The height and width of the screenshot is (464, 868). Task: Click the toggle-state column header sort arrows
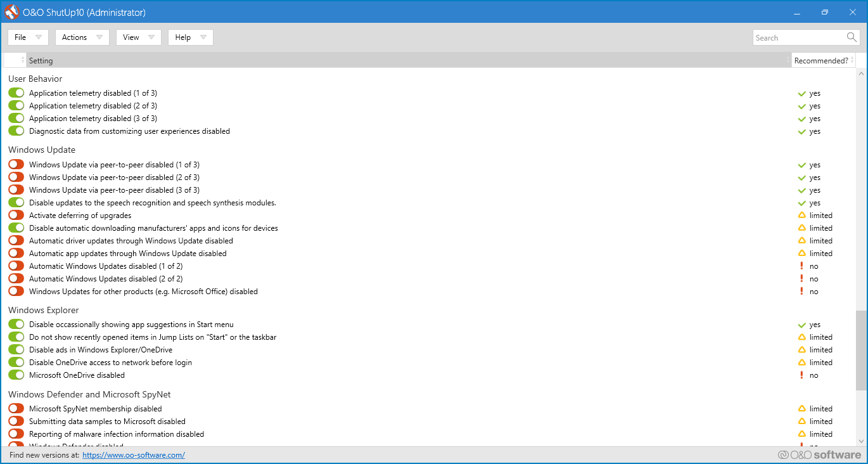click(x=23, y=61)
